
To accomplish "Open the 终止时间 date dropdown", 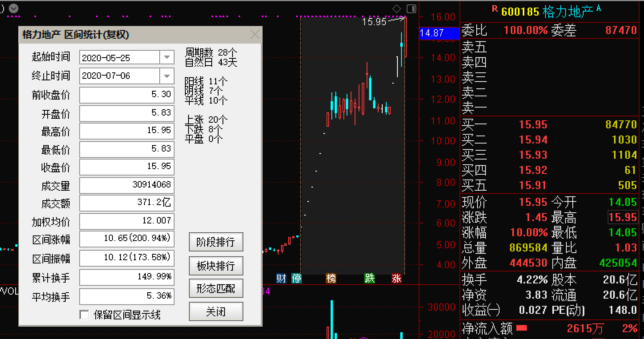I will tap(167, 76).
